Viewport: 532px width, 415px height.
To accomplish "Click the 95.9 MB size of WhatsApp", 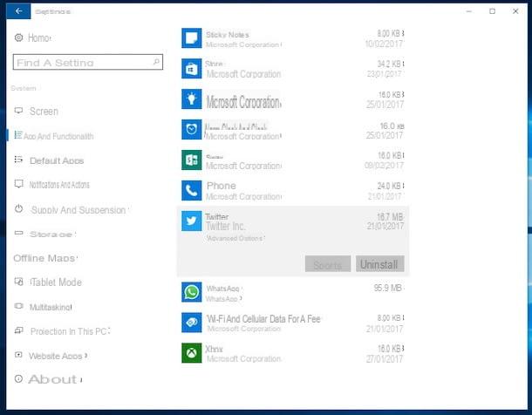I will pyautogui.click(x=388, y=288).
